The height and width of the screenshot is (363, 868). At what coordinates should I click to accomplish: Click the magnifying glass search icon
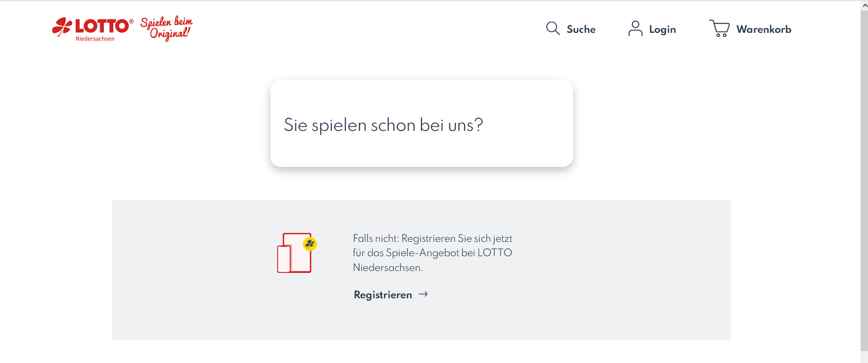click(553, 29)
